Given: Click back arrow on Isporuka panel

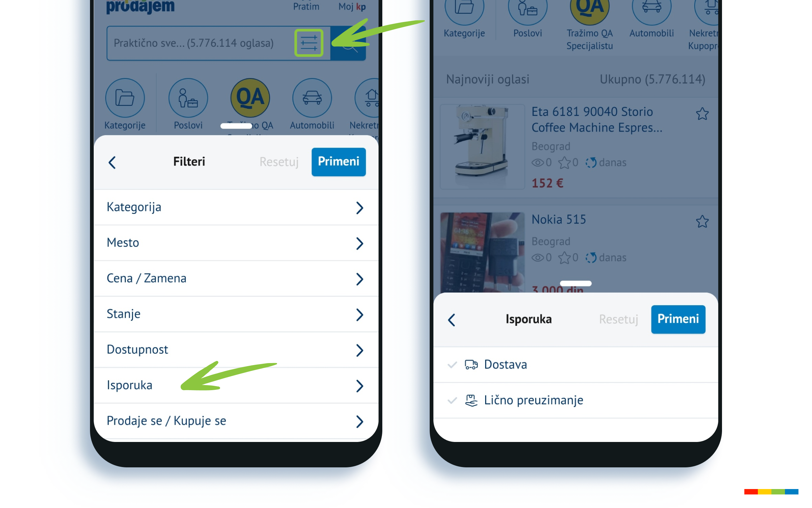Looking at the screenshot, I should tap(452, 319).
